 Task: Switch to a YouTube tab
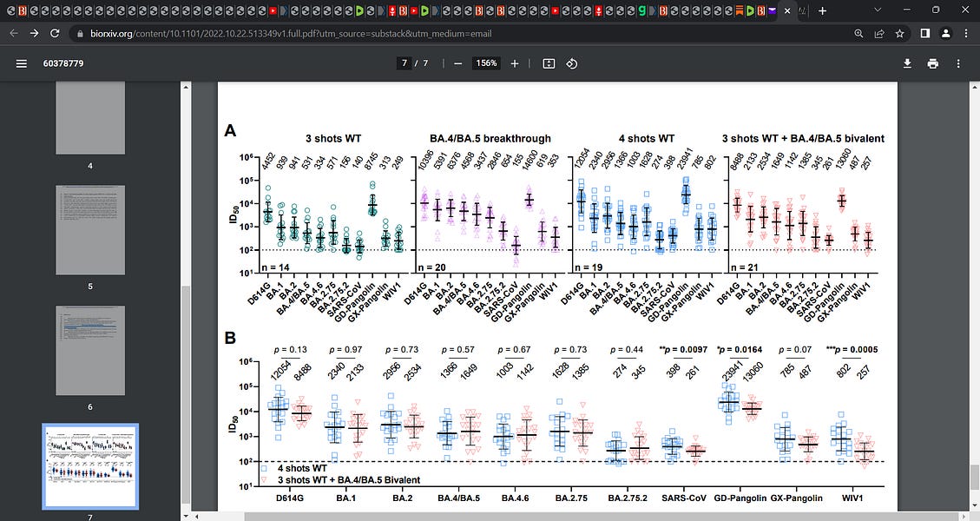click(x=272, y=11)
